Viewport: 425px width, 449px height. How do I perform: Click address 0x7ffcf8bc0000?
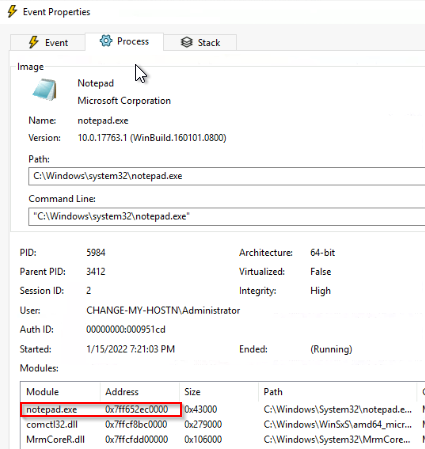point(136,424)
